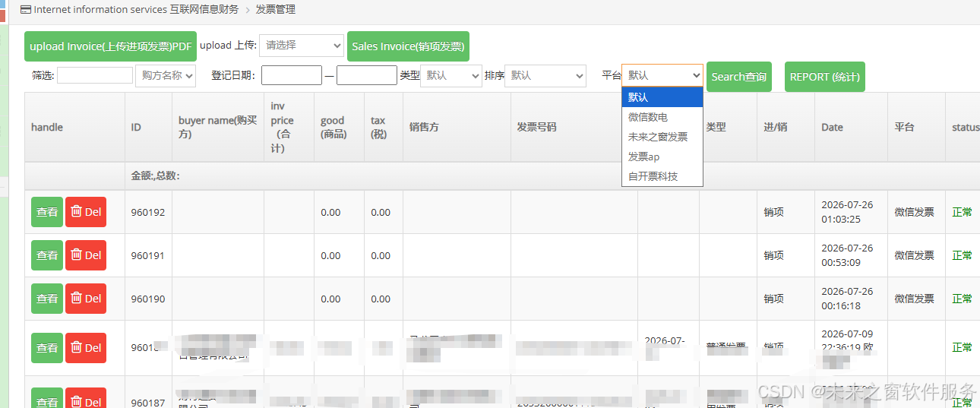Collapse the 平台 dropdown box
Image resolution: width=980 pixels, height=408 pixels.
point(662,75)
